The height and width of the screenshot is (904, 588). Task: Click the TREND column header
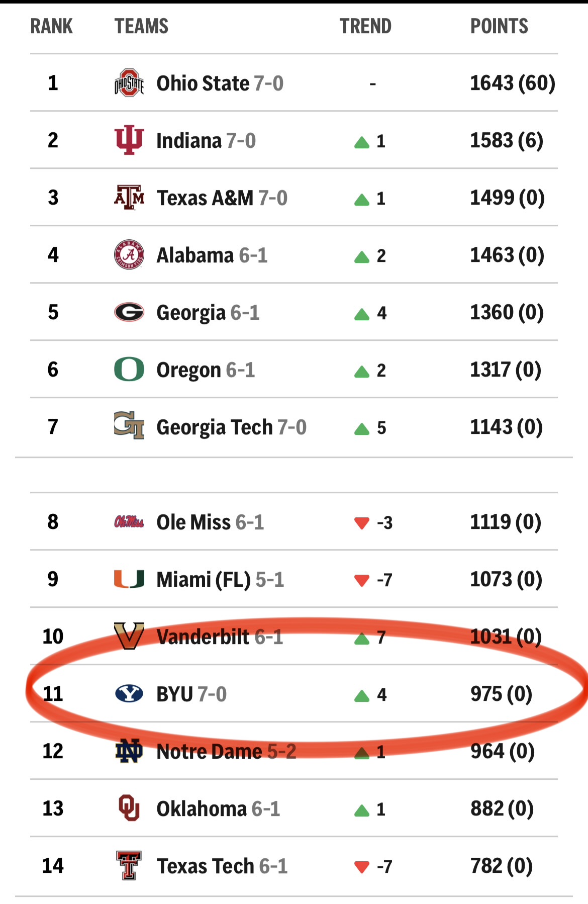[365, 26]
